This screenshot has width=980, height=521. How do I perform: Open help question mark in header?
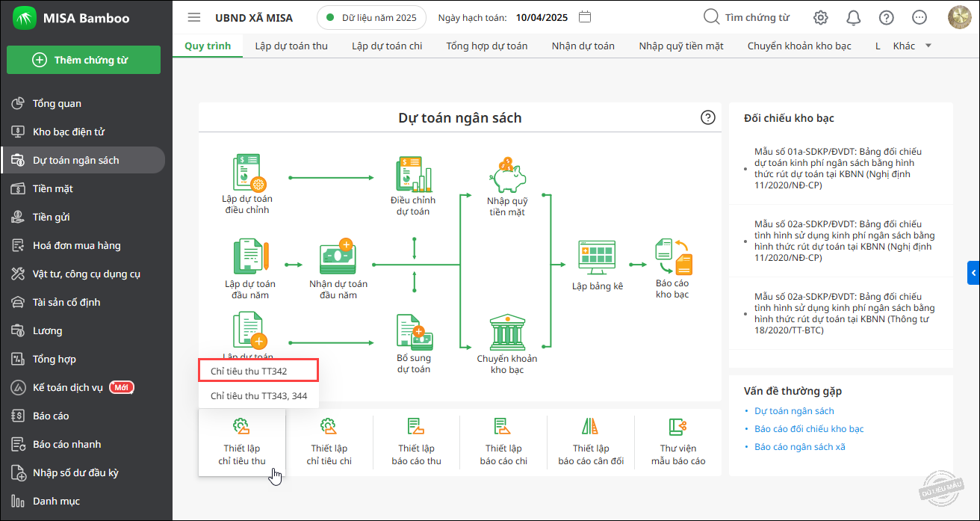click(x=887, y=18)
